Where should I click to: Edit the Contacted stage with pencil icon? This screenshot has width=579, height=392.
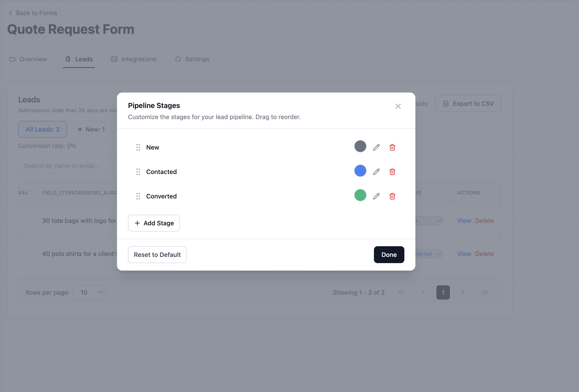tap(376, 172)
